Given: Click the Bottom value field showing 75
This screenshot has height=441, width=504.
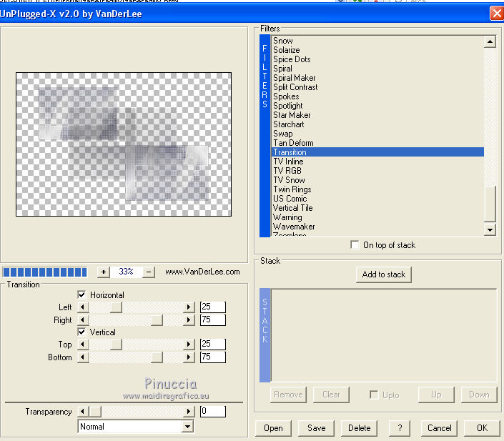Looking at the screenshot, I should pyautogui.click(x=213, y=357).
